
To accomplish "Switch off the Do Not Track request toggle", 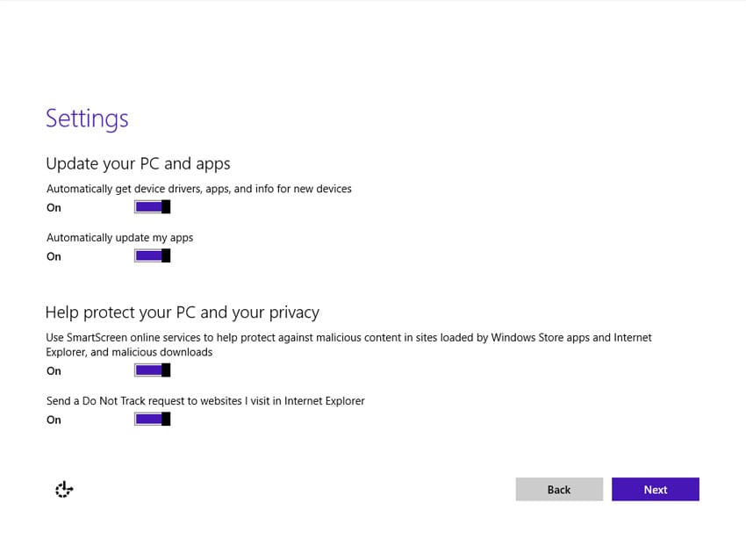I will 151,420.
